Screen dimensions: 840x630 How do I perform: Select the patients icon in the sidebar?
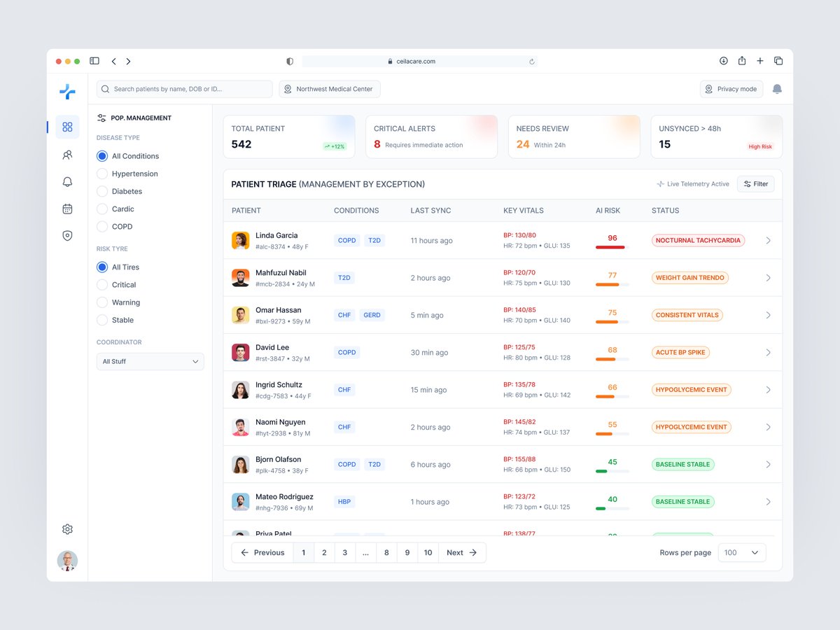[x=67, y=155]
